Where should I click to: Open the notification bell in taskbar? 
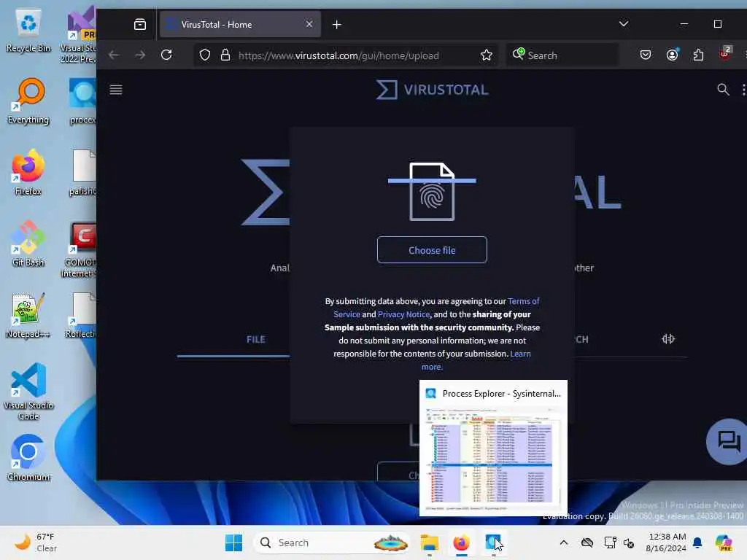click(697, 542)
